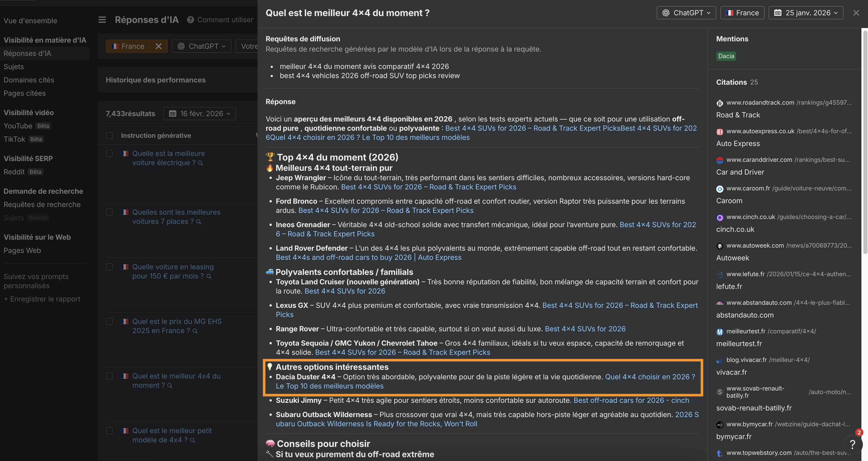The width and height of the screenshot is (868, 461).
Task: Click the calendar icon beside 16 févr. 2026
Action: [x=173, y=114]
